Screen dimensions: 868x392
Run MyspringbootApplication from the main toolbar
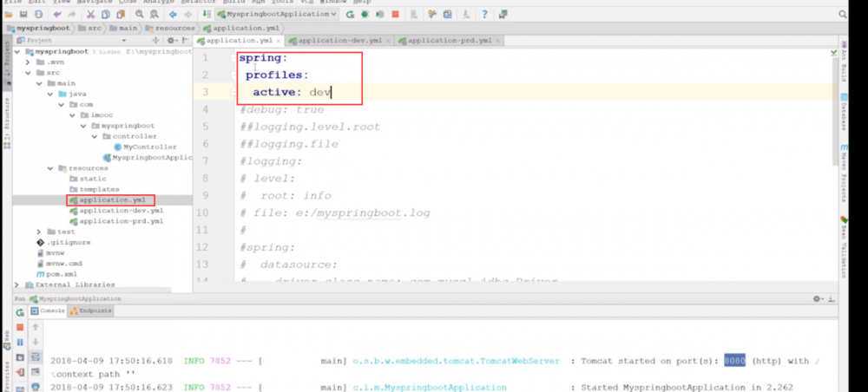coord(350,15)
